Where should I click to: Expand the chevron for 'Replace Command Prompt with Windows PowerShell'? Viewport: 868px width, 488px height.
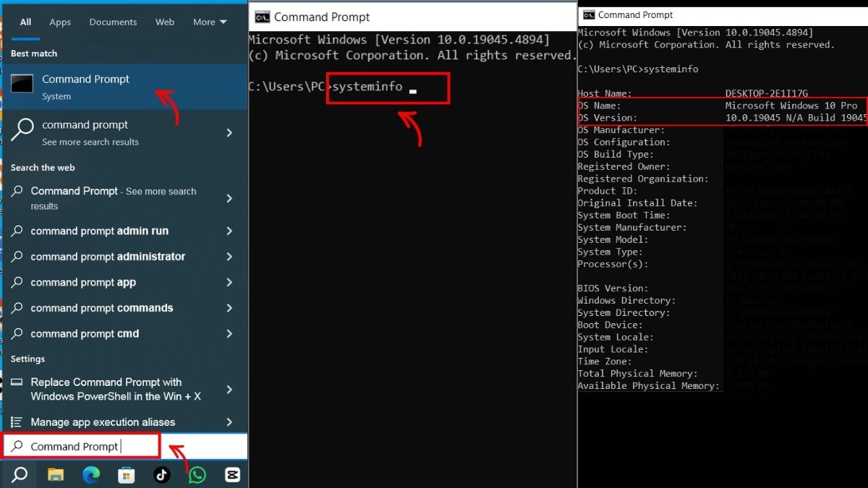tap(229, 390)
